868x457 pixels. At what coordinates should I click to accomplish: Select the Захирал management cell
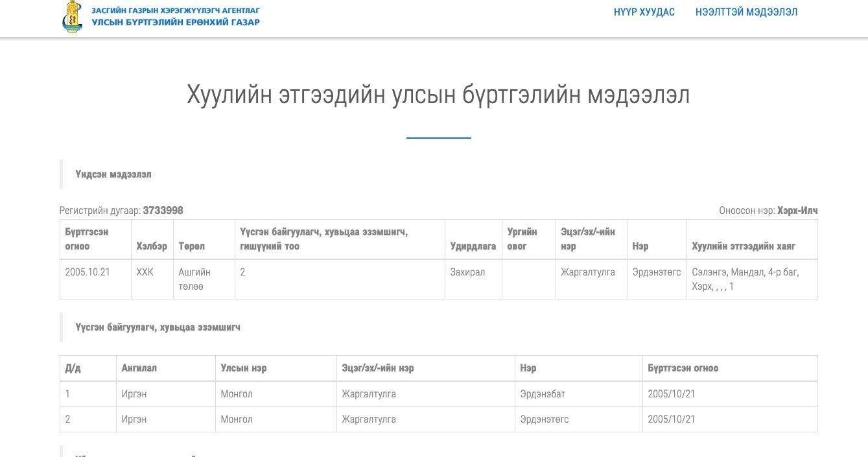(467, 272)
